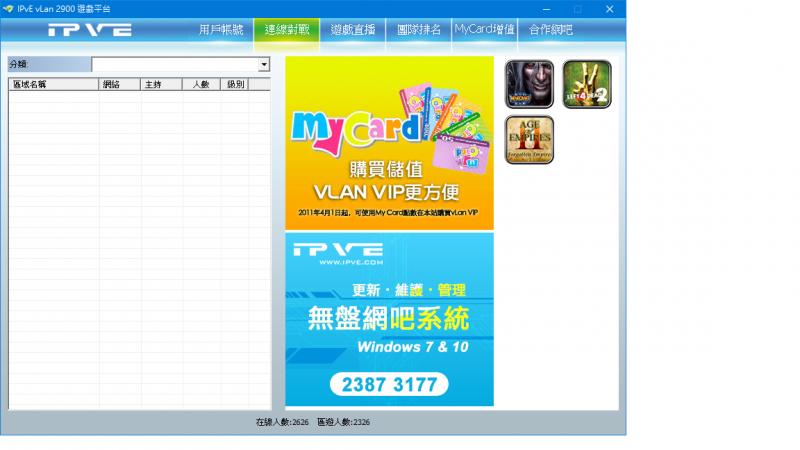This screenshot has width=800, height=450.
Task: Click the IPvE app icon in title bar
Action: click(8, 9)
